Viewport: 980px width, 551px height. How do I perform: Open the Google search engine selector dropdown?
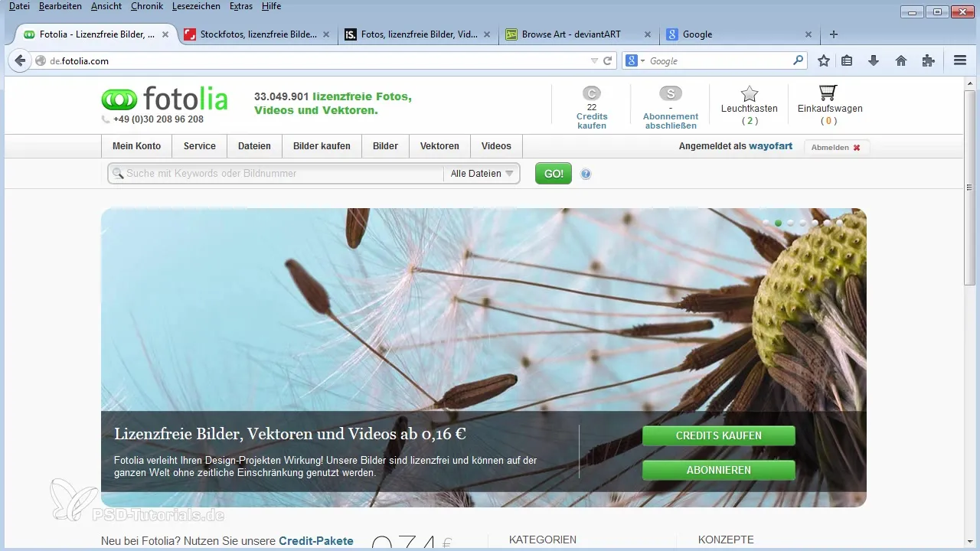tap(635, 60)
